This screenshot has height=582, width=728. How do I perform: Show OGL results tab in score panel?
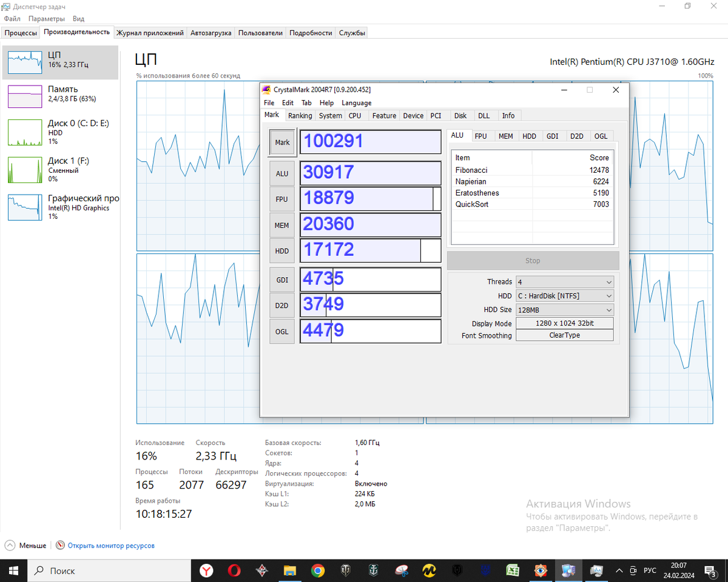point(601,136)
